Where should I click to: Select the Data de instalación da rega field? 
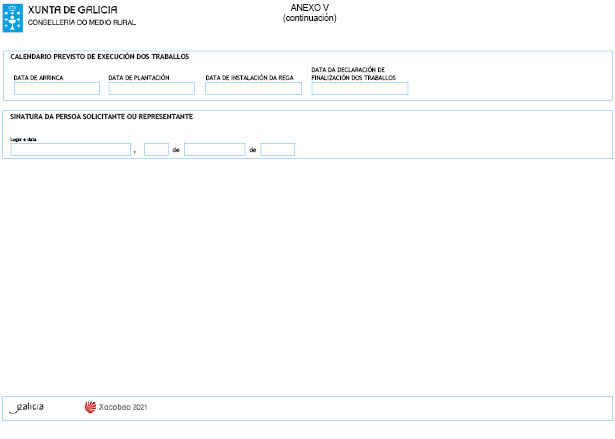pos(253,89)
